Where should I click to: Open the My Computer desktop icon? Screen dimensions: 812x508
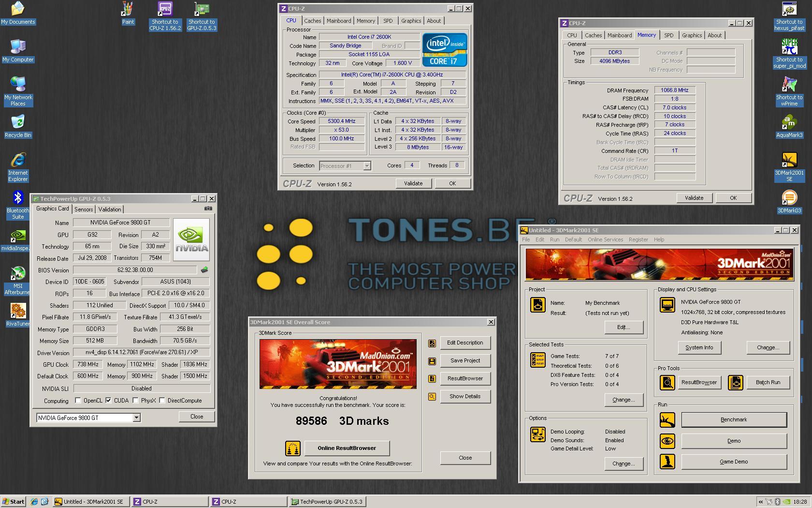(18, 51)
